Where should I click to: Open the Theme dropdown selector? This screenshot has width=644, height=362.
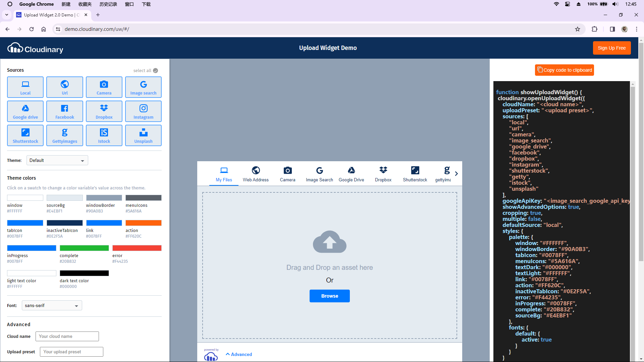click(x=57, y=160)
